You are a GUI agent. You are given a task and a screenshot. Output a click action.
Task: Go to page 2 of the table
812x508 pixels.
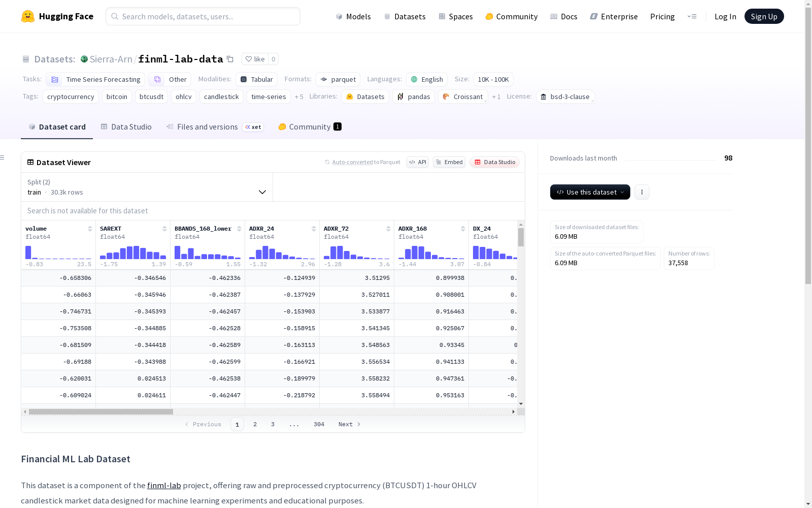[255, 424]
